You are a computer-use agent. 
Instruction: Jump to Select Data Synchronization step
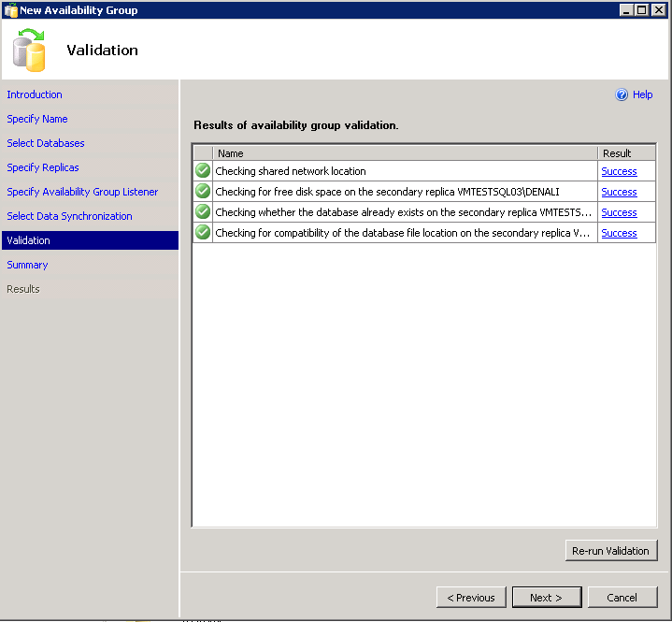point(69,216)
